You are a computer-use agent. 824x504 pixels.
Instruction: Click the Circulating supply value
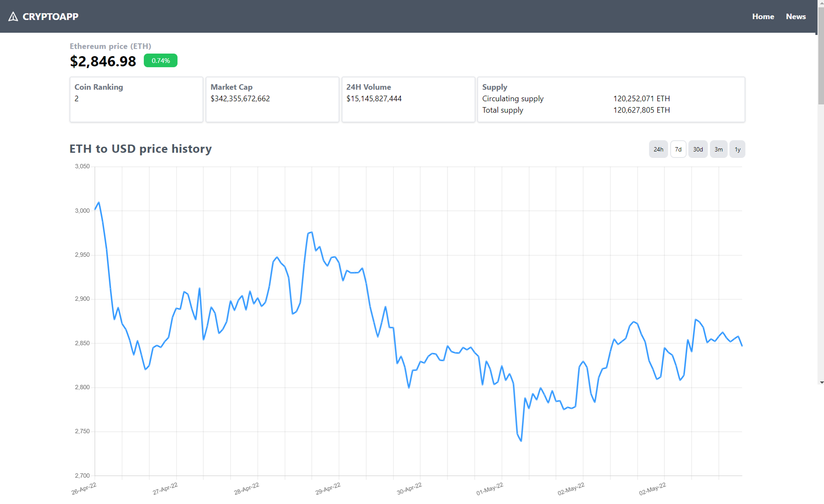[641, 98]
